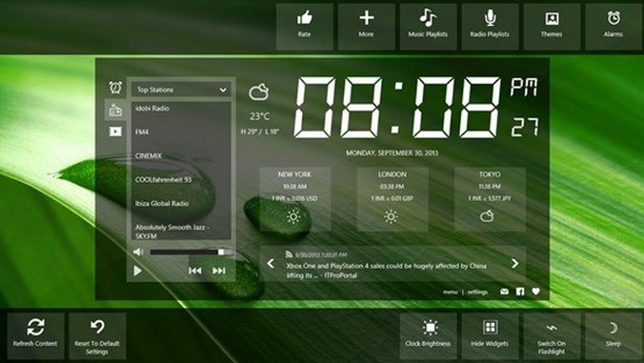The width and height of the screenshot is (644, 363).
Task: Select the video player icon in sidebar
Action: (x=115, y=131)
